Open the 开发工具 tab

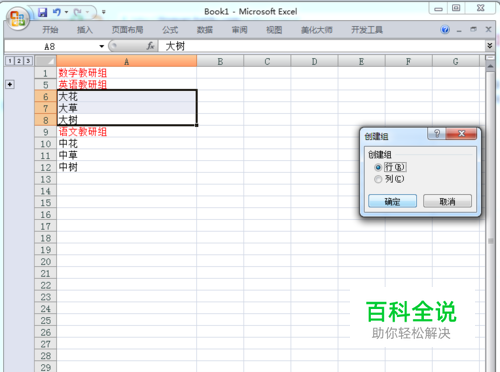click(367, 30)
